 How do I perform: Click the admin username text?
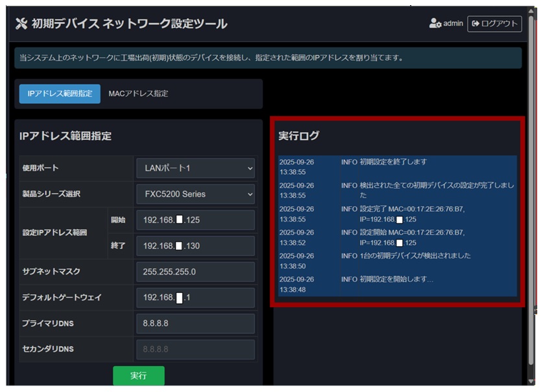[453, 23]
